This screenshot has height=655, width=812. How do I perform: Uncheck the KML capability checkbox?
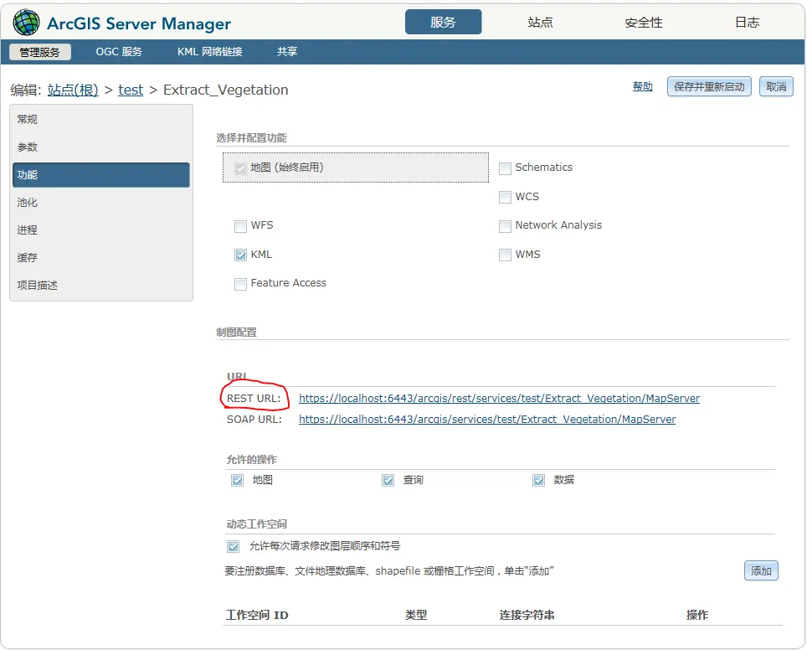tap(240, 255)
